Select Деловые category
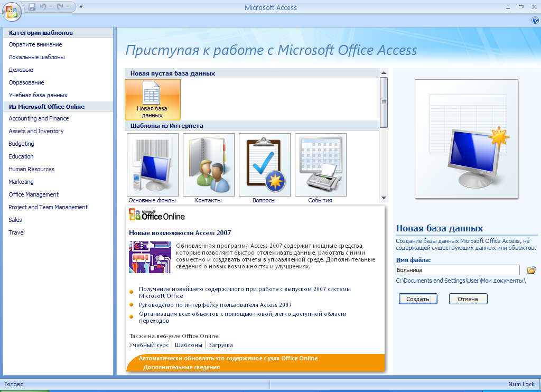 click(21, 70)
